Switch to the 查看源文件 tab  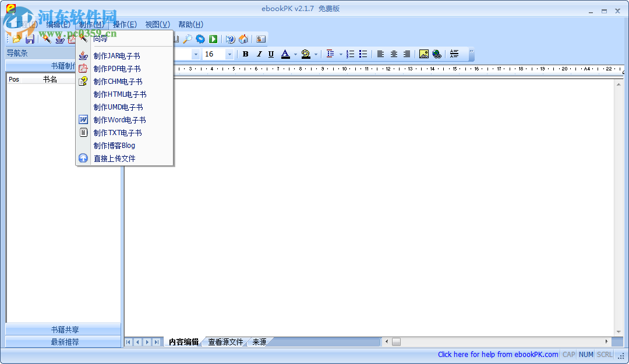pyautogui.click(x=225, y=342)
